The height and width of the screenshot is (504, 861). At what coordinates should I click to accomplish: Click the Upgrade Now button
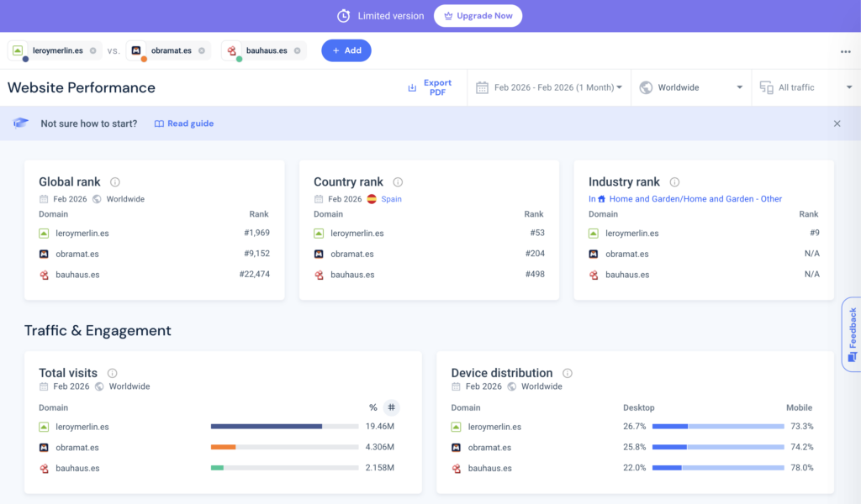pos(478,15)
